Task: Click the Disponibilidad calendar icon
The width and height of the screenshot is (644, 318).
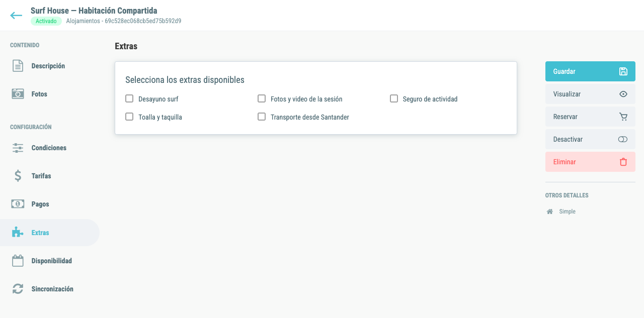Action: (18, 261)
